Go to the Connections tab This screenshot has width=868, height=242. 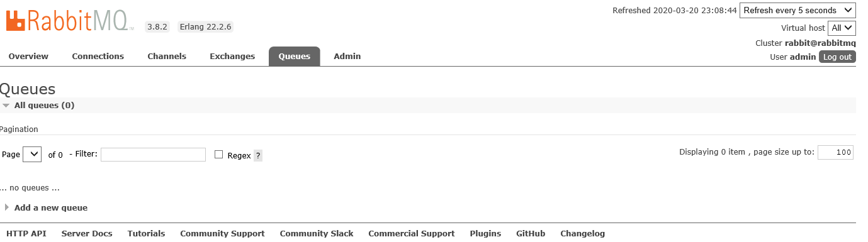[98, 56]
